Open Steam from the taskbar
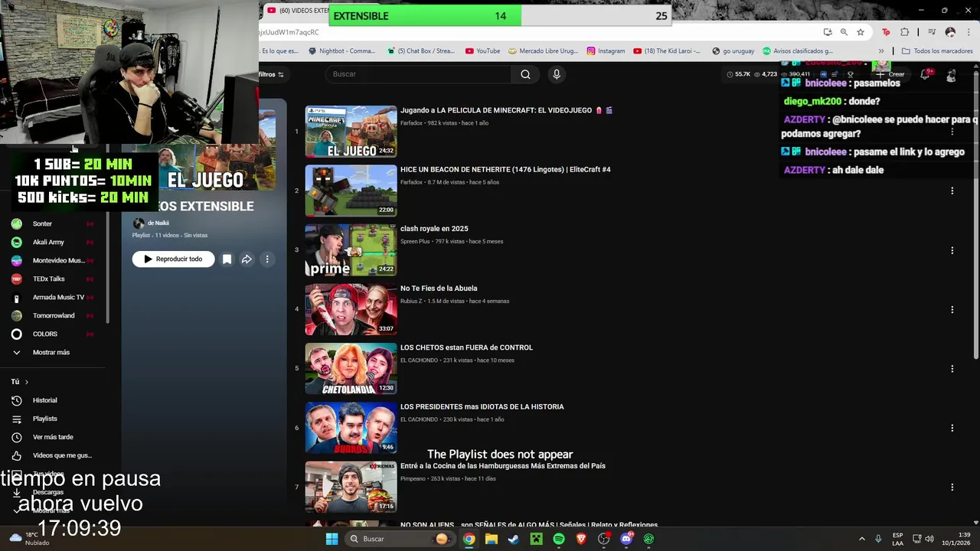 point(514,539)
